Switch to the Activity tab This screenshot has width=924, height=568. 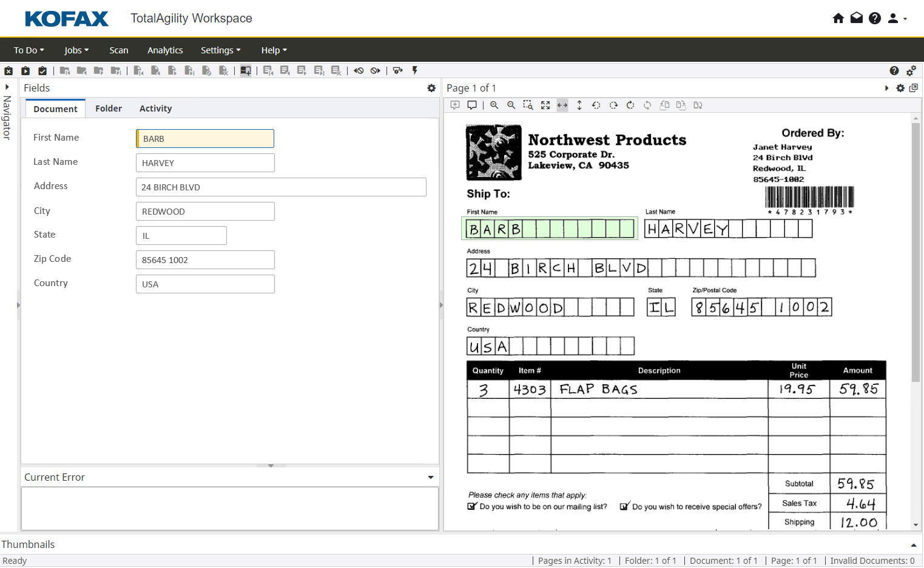(155, 109)
